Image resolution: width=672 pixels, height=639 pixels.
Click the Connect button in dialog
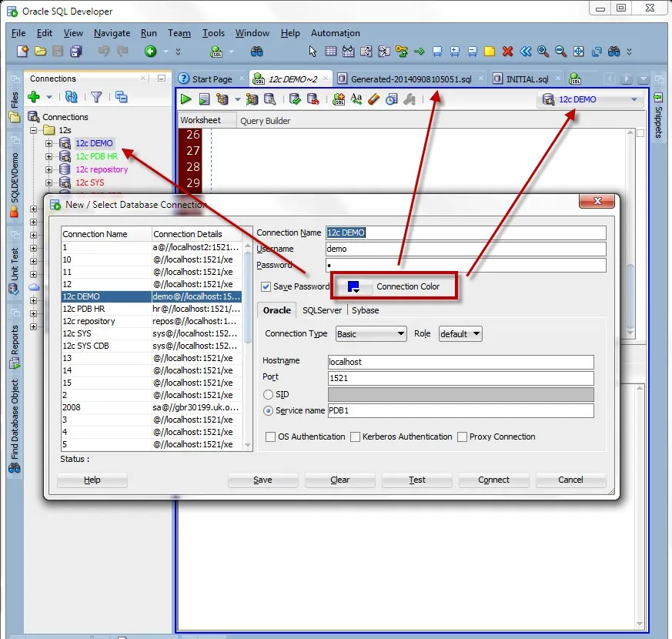[x=493, y=480]
